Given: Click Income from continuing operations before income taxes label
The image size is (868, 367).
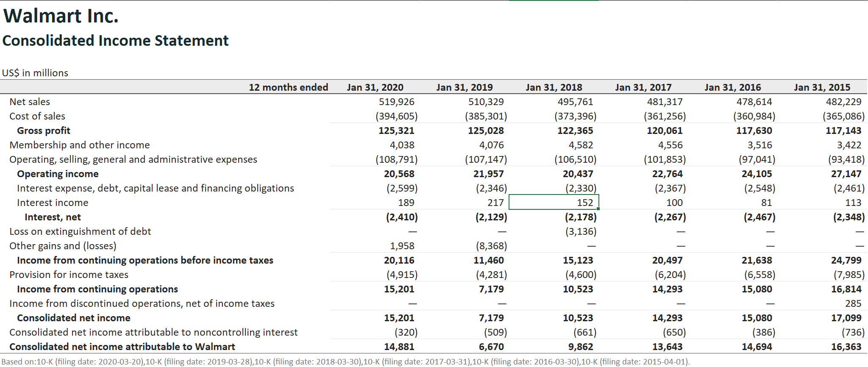Looking at the screenshot, I should click(x=145, y=260).
